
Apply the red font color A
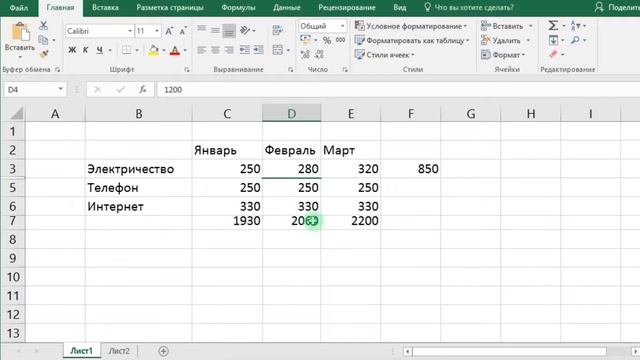pos(175,50)
